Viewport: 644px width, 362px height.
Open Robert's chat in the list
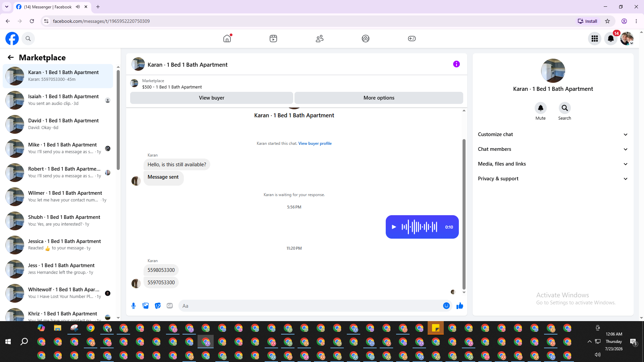(58, 173)
